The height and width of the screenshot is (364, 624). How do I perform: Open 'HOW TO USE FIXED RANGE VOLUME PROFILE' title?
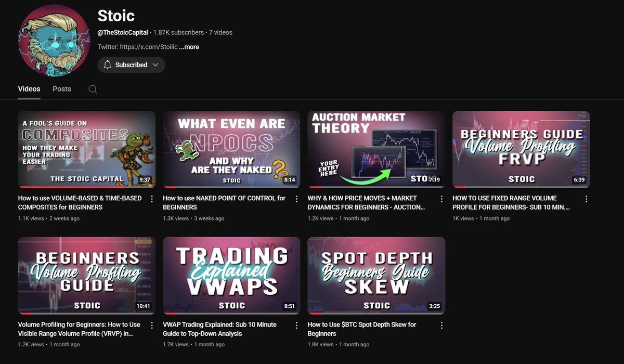(511, 203)
